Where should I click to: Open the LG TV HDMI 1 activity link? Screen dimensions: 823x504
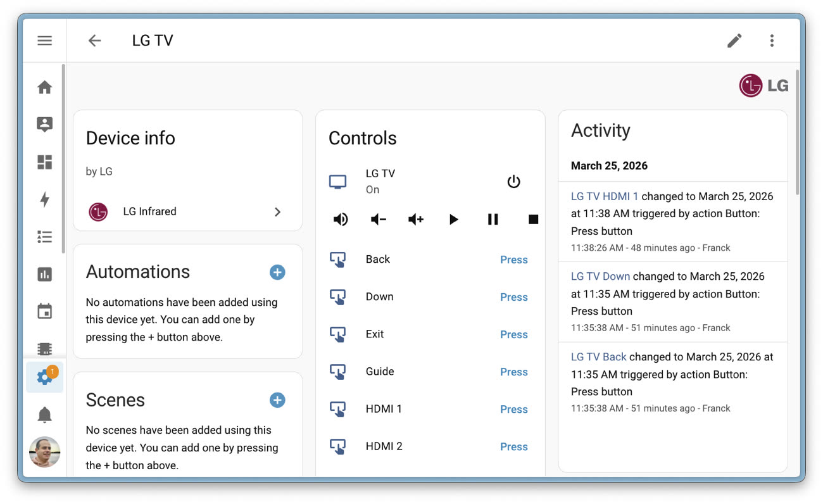click(605, 196)
